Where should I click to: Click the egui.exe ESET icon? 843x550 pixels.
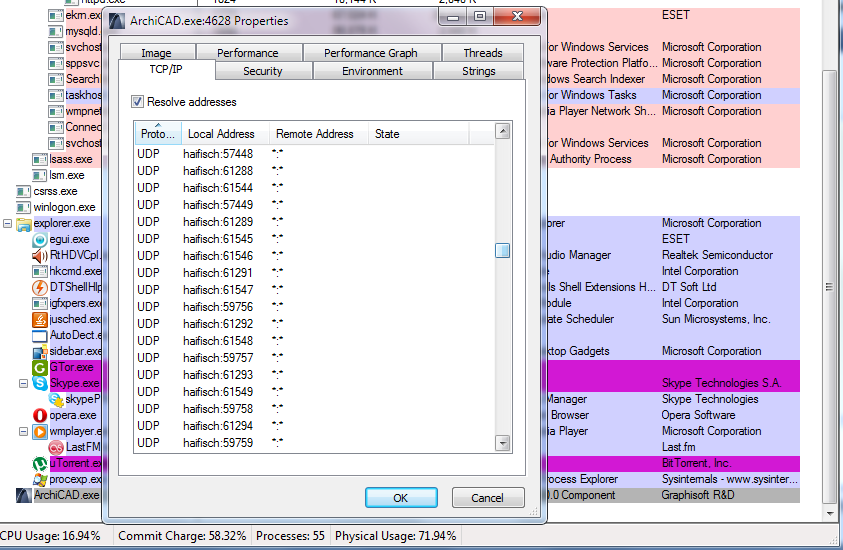click(x=40, y=240)
